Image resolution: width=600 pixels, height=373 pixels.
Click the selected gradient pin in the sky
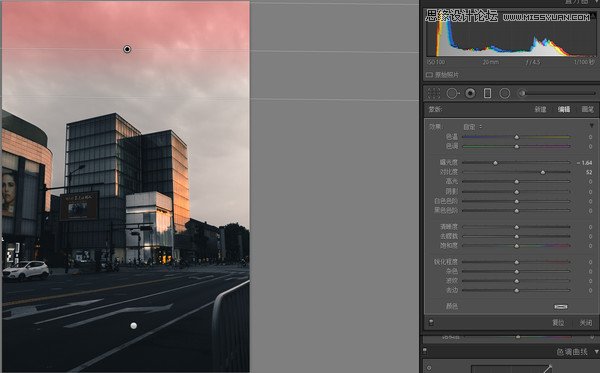point(127,49)
